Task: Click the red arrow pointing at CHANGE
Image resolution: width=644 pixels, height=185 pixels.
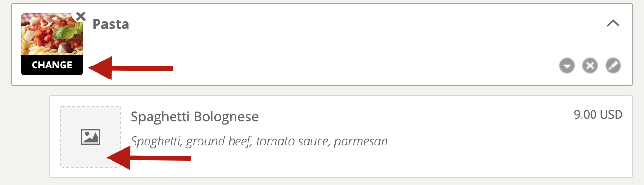Action: click(x=130, y=68)
